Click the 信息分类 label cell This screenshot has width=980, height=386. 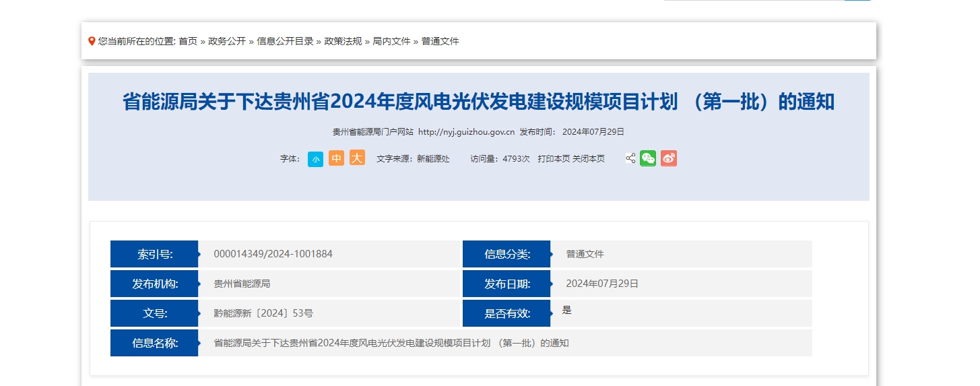[x=507, y=254]
